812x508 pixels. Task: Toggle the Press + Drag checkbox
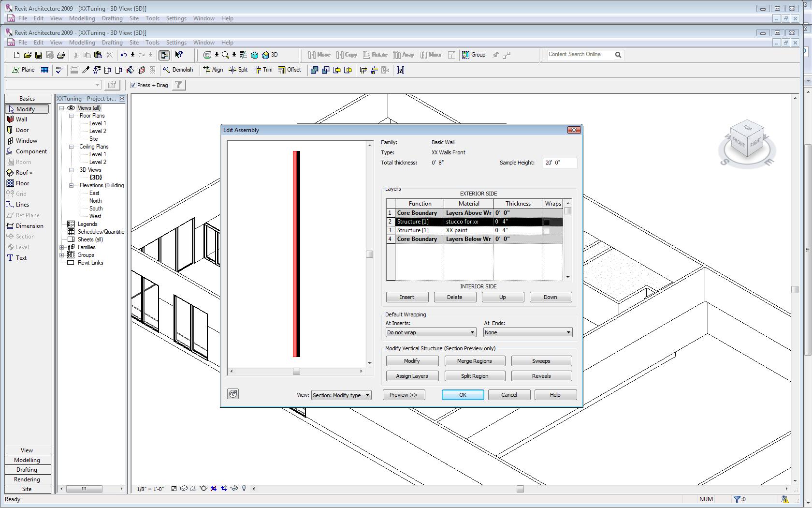(133, 85)
